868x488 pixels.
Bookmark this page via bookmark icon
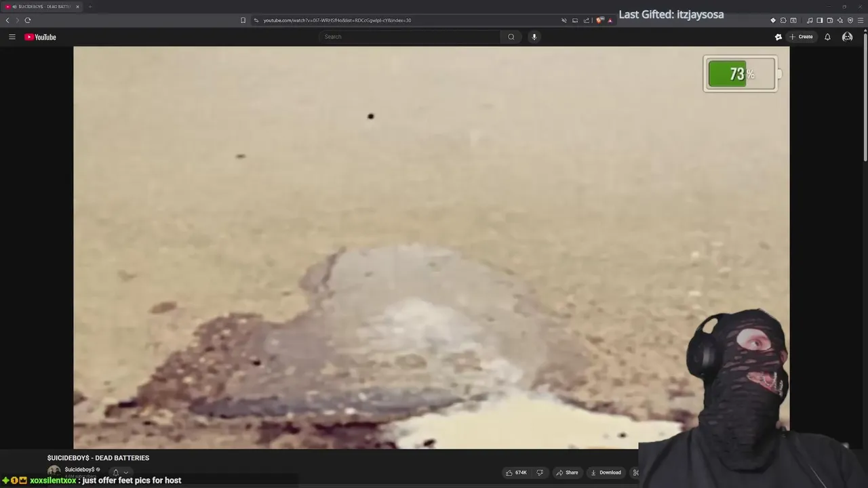point(243,20)
